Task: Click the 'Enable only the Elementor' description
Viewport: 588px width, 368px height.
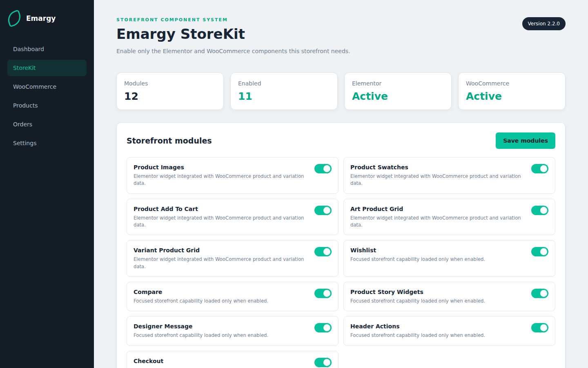Action: coord(233,51)
